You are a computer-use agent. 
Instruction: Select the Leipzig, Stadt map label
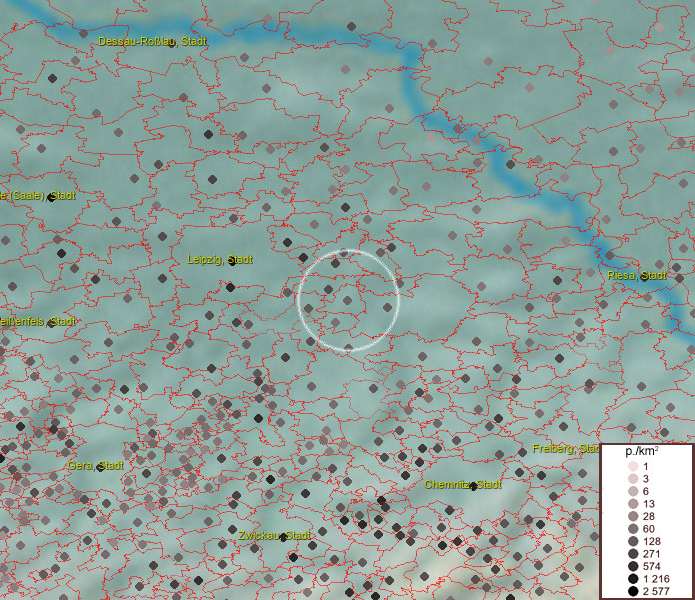[x=219, y=260]
